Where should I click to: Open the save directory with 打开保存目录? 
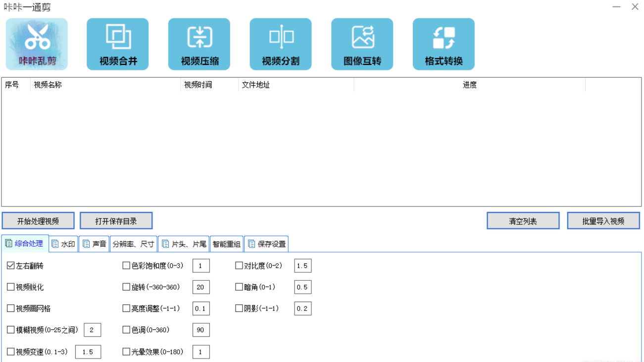pos(116,220)
